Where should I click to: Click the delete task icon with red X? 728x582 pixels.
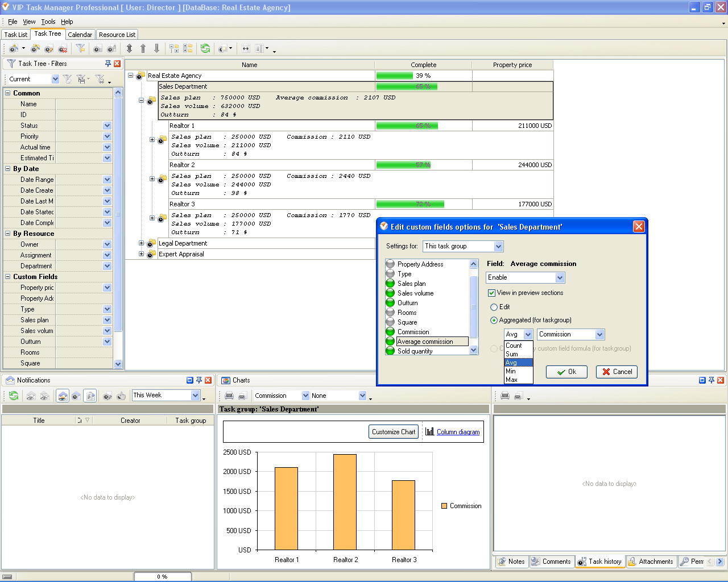click(63, 49)
